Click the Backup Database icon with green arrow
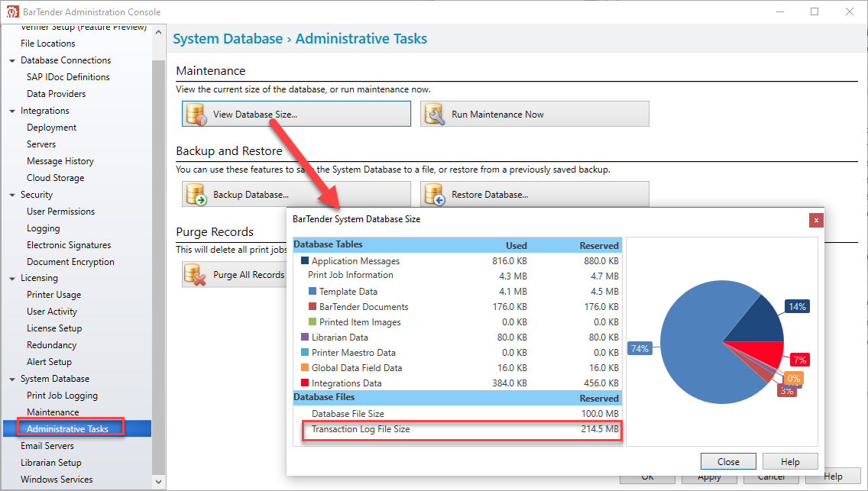Viewport: 868px width, 491px height. pyautogui.click(x=196, y=195)
